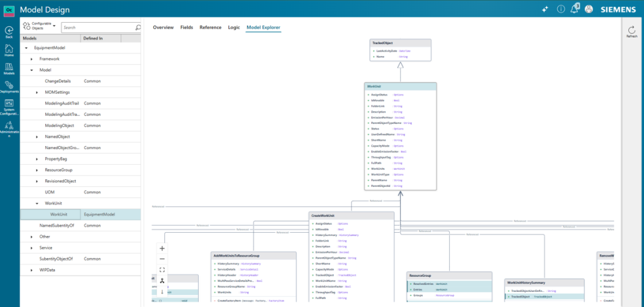Expand the WIPData tree node
This screenshot has width=644, height=307.
pyautogui.click(x=31, y=270)
